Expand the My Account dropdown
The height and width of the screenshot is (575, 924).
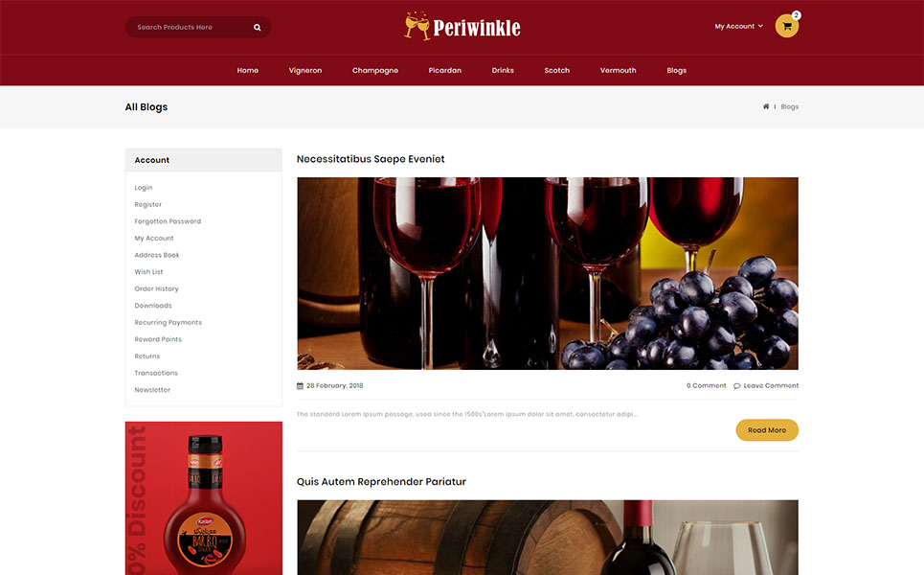(x=738, y=27)
